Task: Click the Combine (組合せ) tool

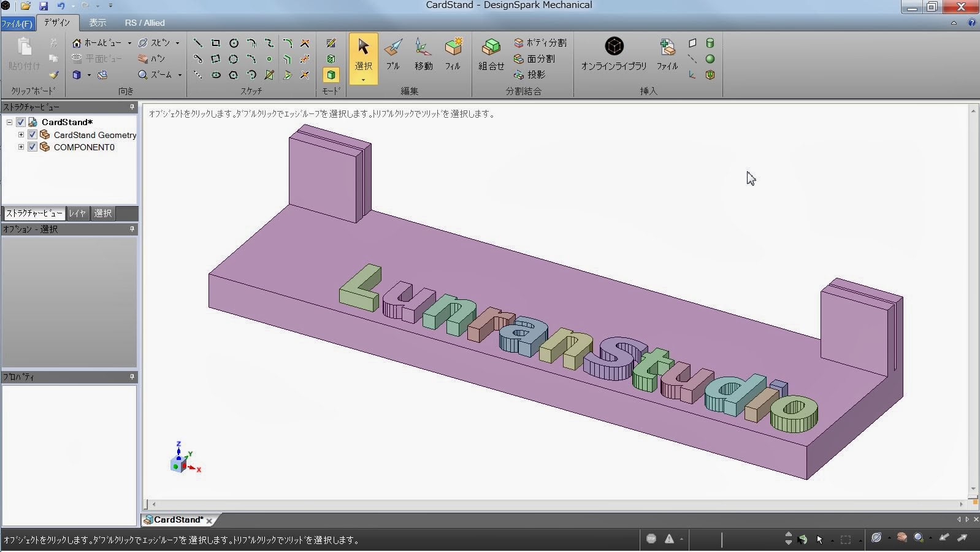Action: pyautogui.click(x=491, y=55)
